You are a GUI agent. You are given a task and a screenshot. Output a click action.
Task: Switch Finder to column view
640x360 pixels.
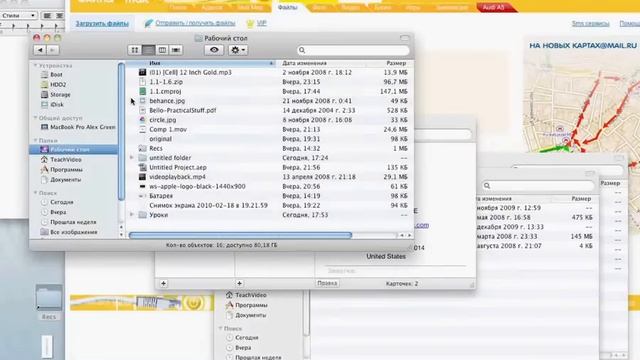coord(162,50)
